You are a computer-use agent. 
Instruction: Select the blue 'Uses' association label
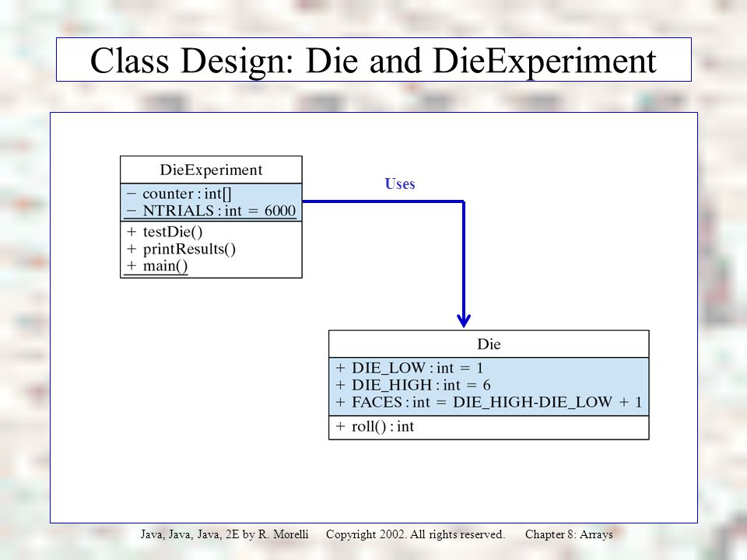[400, 184]
